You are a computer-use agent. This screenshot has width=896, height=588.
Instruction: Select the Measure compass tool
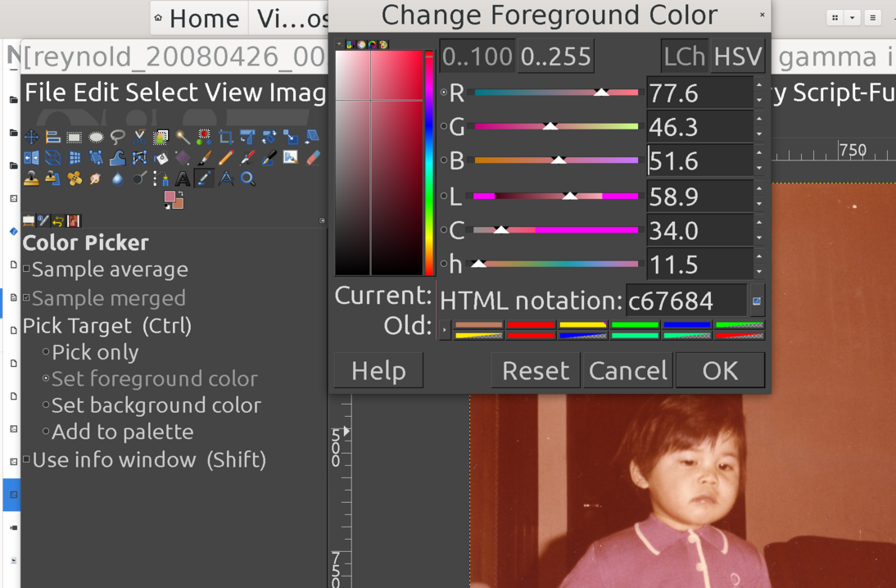226,178
